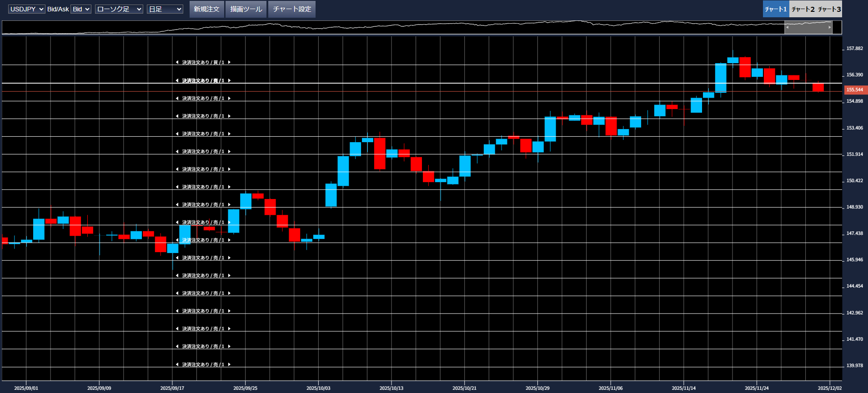Switch to the チャート3 tab
Viewport: 868px width, 393px height.
click(829, 9)
